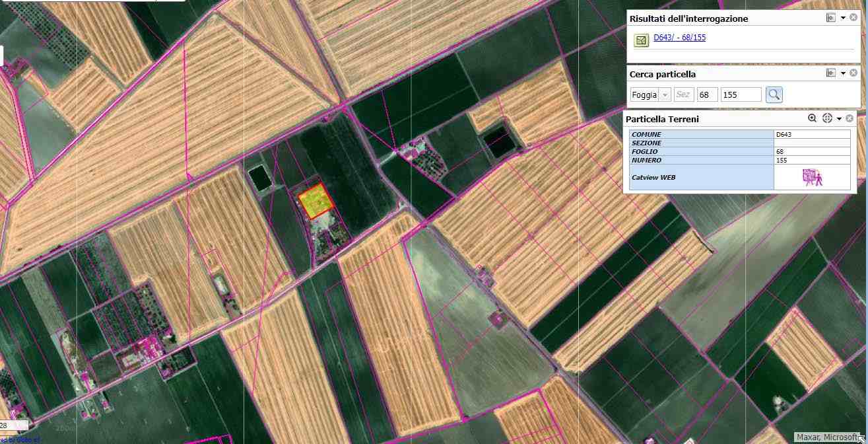The height and width of the screenshot is (444, 868).
Task: Open Particella Terreni panel options arrow
Action: point(839,119)
